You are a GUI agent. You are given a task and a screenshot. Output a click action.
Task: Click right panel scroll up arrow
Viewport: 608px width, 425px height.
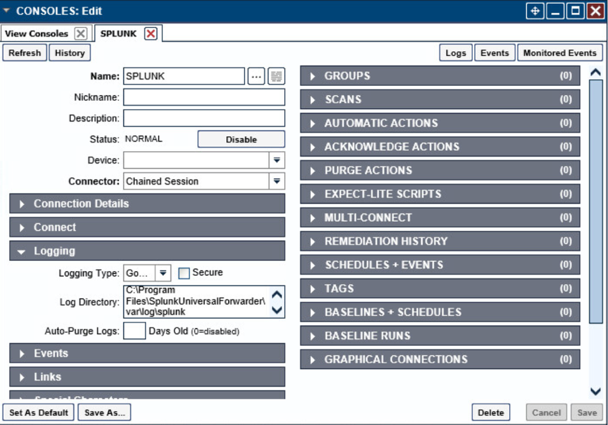pyautogui.click(x=596, y=72)
